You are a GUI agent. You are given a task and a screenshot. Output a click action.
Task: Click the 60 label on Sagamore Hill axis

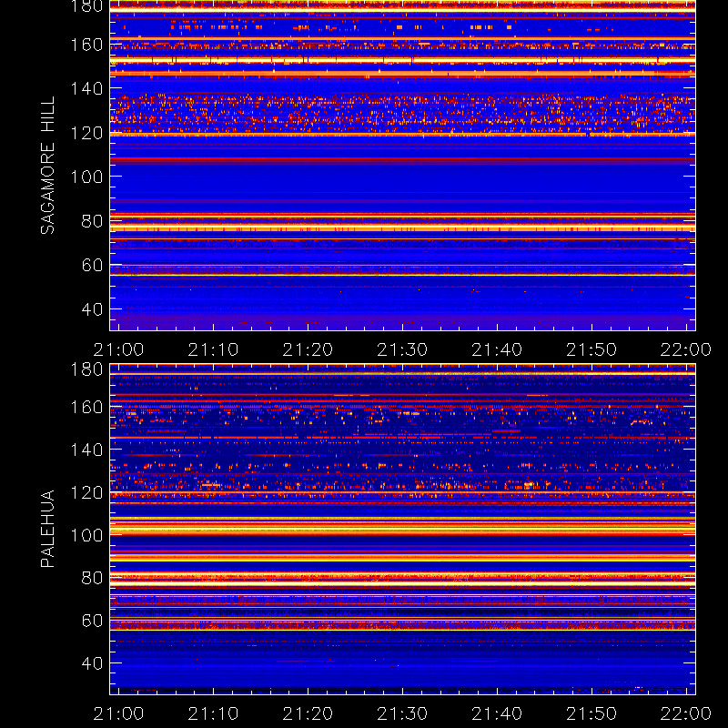click(92, 265)
